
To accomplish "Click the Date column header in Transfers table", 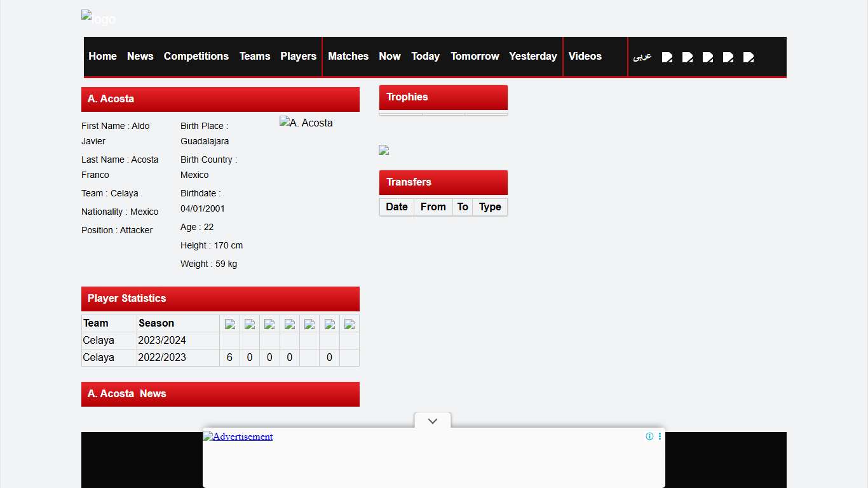I will coord(397,207).
